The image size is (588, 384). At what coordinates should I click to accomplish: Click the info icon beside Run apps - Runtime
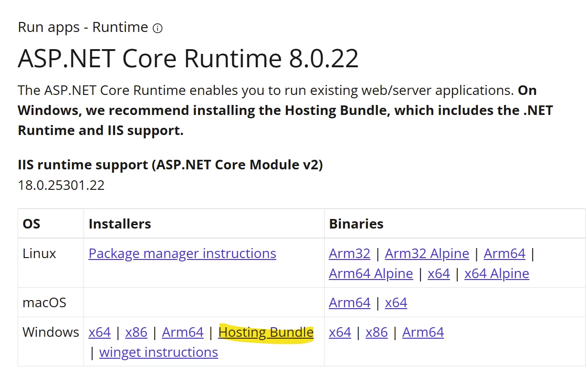coord(157,29)
